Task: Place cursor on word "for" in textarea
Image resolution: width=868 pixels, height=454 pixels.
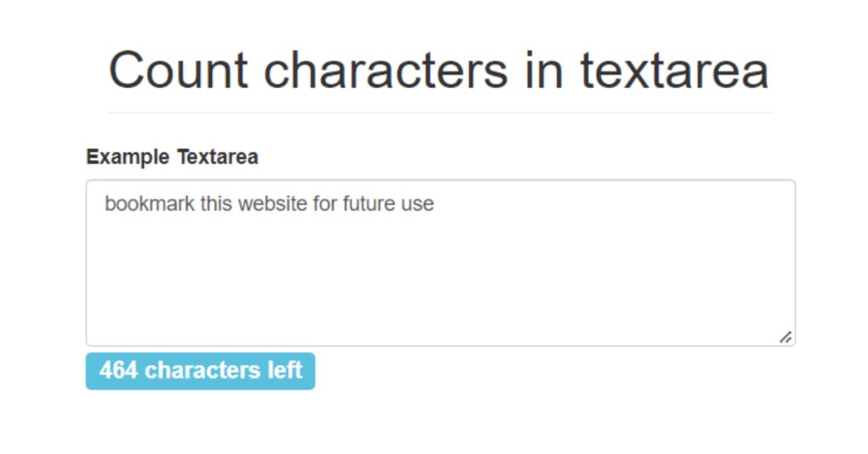Action: click(x=325, y=203)
